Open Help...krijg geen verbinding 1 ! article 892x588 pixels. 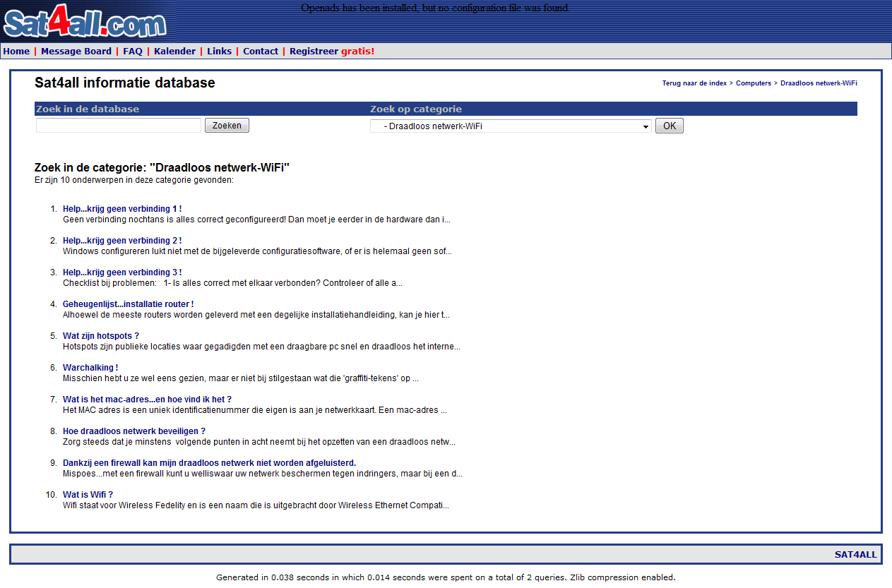122,209
